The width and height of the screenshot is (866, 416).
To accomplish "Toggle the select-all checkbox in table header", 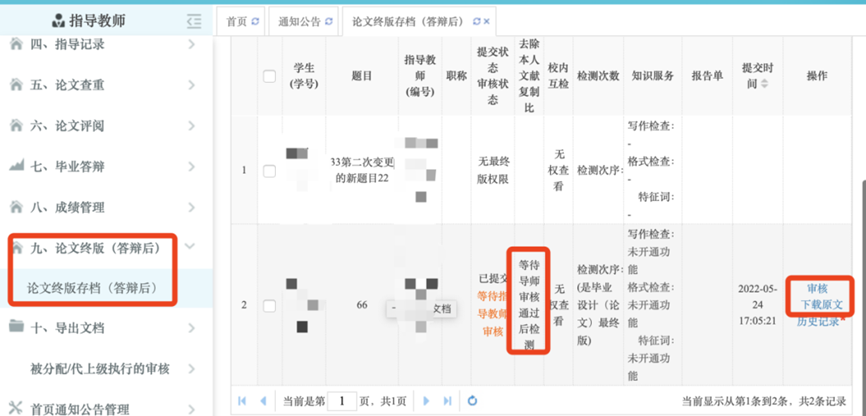I will pyautogui.click(x=269, y=76).
